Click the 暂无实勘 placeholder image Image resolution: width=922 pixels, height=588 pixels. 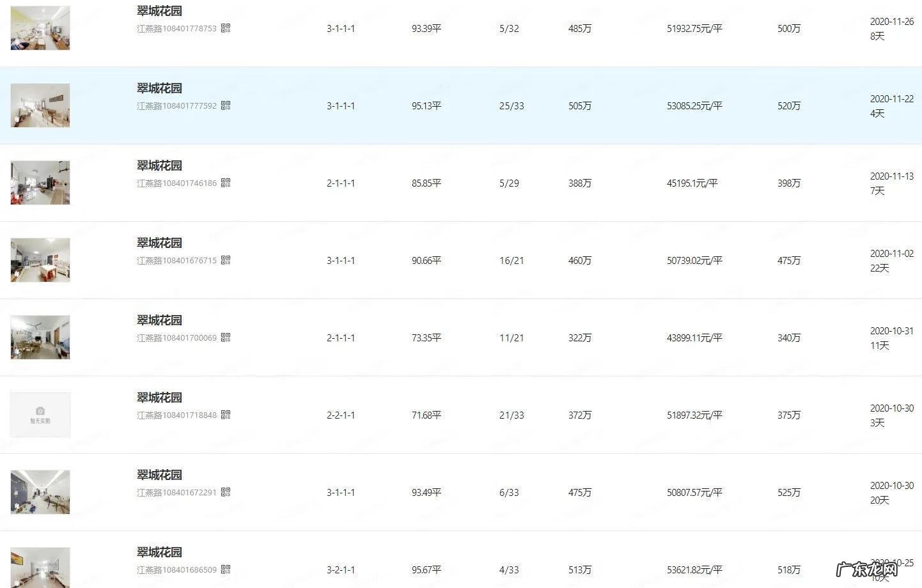[x=40, y=414]
